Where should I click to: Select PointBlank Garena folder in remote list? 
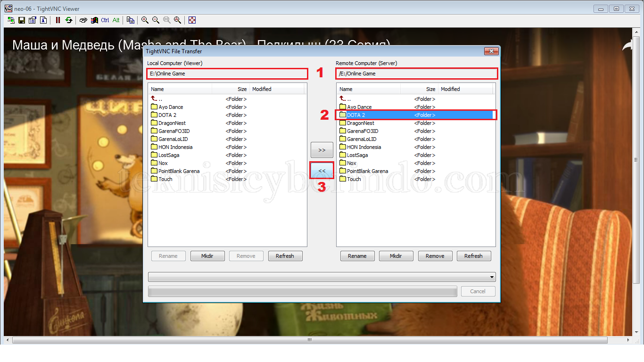coord(364,171)
